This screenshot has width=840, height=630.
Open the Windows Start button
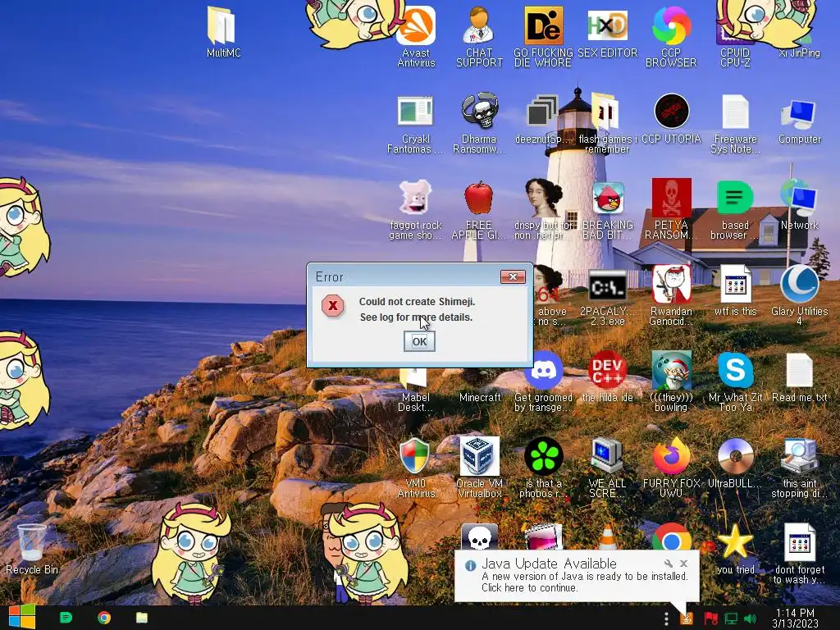pos(22,617)
